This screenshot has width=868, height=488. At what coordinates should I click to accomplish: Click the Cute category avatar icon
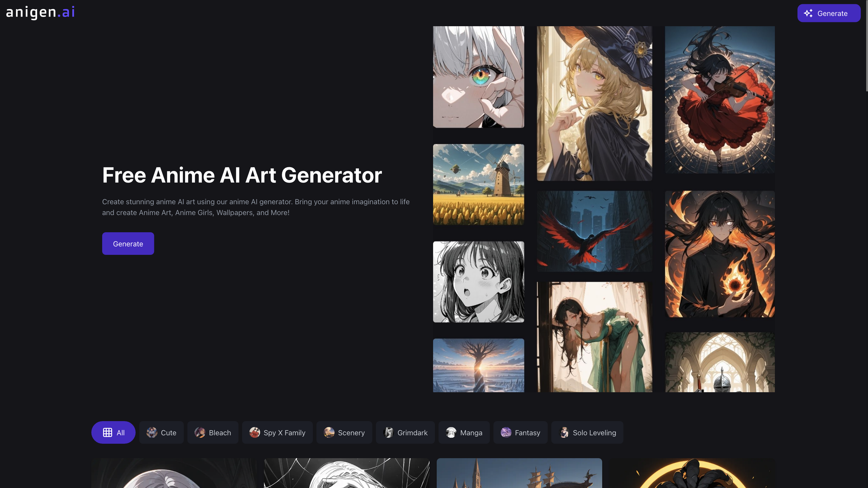click(152, 433)
